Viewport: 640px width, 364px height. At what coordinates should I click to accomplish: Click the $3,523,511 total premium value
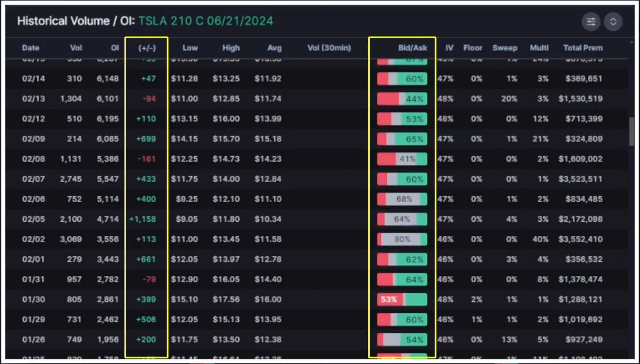click(x=581, y=179)
